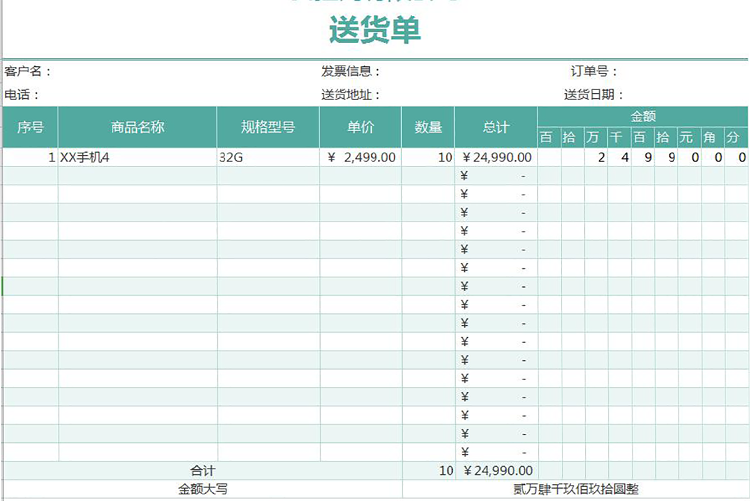Click the 32G specification cell
The height and width of the screenshot is (501, 750).
pos(268,157)
